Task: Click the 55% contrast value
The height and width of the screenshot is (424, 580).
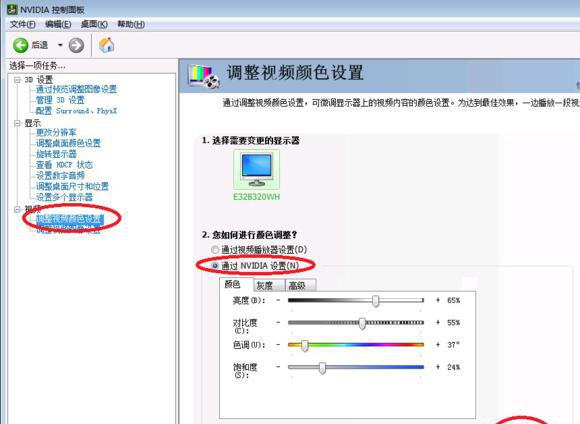Action: (x=453, y=323)
